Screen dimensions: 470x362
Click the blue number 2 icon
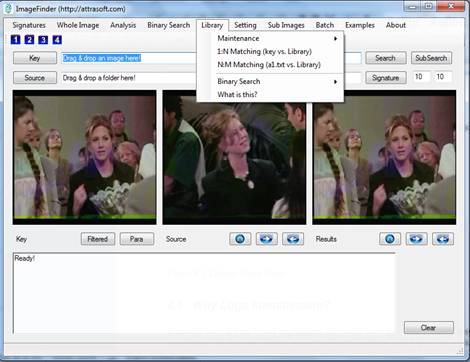coord(29,40)
